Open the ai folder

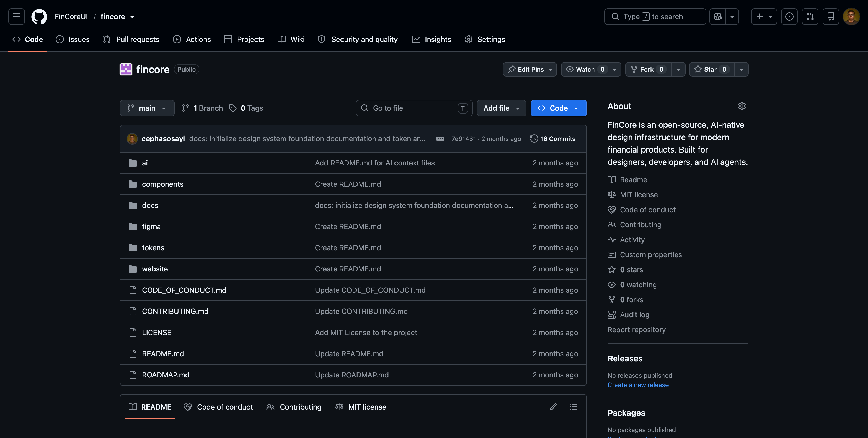[145, 163]
